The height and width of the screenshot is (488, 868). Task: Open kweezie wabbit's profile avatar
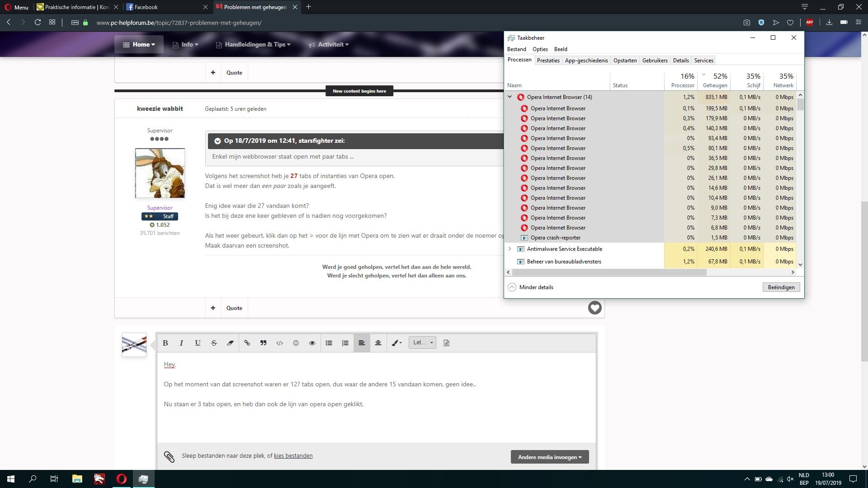(x=160, y=173)
